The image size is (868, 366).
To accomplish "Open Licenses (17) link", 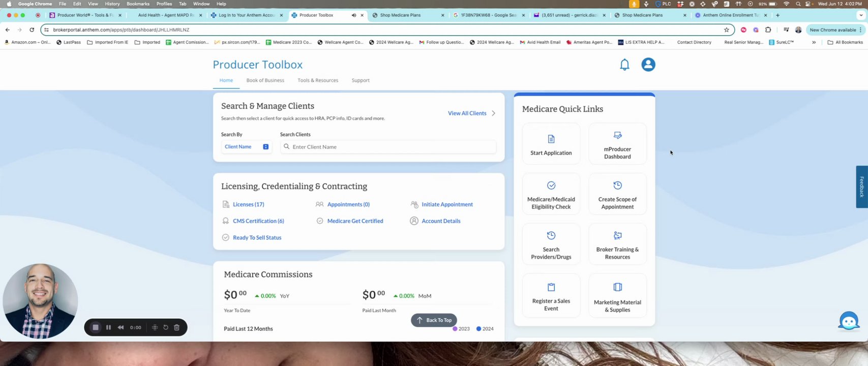I will (249, 204).
